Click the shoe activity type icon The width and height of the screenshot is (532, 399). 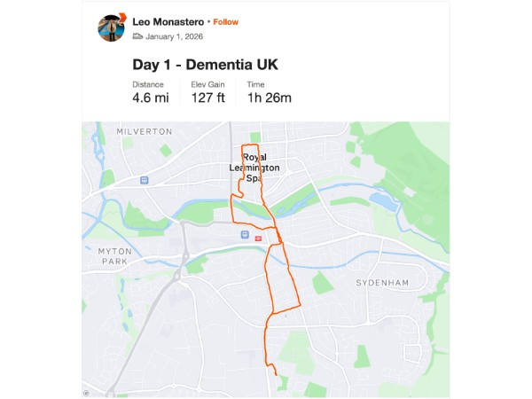(x=137, y=36)
